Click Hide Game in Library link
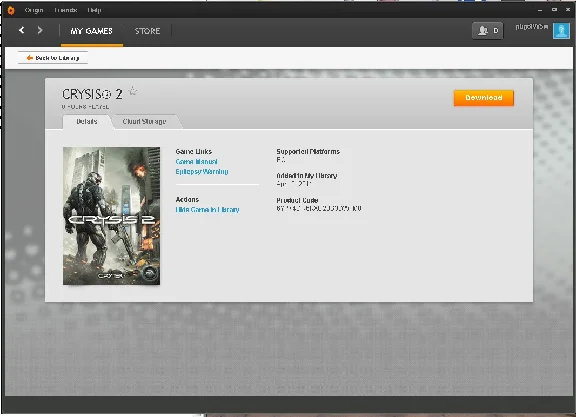 tap(208, 210)
